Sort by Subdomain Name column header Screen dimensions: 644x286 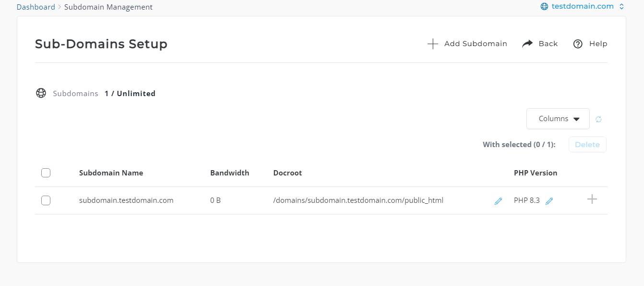111,173
